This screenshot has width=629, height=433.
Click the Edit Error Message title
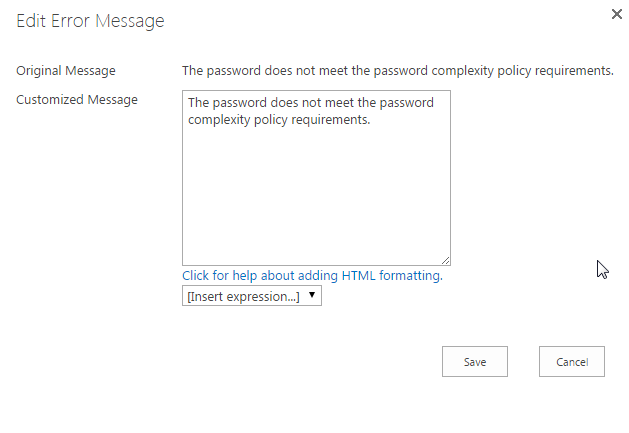(90, 21)
